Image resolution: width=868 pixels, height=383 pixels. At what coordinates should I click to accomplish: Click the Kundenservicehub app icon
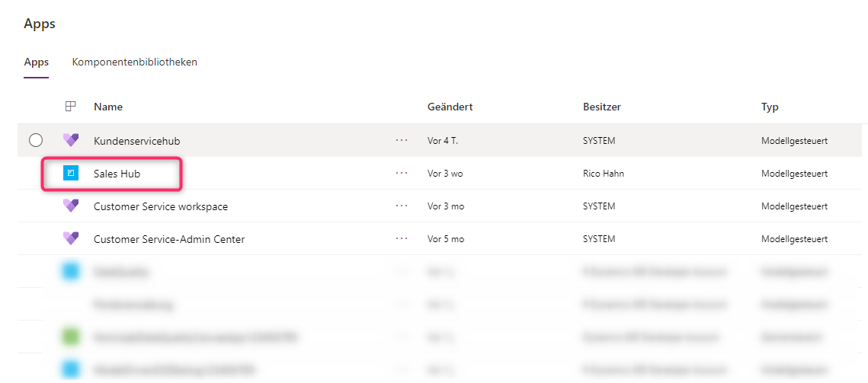[x=71, y=141]
